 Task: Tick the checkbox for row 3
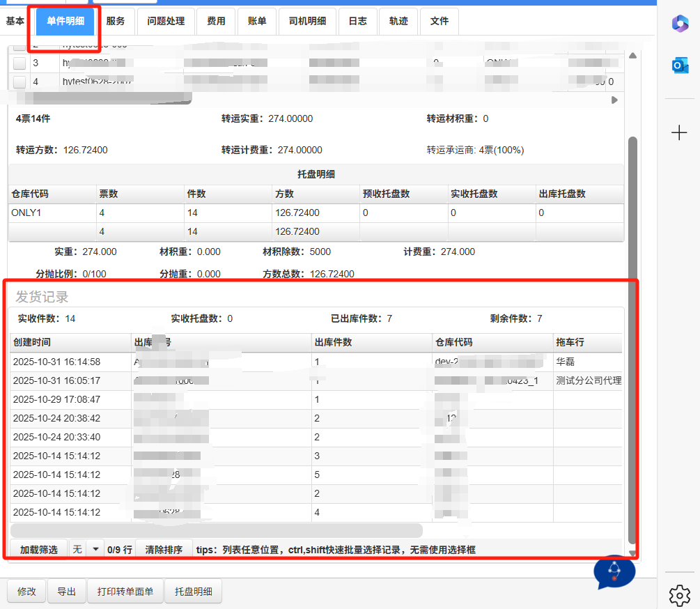point(20,63)
